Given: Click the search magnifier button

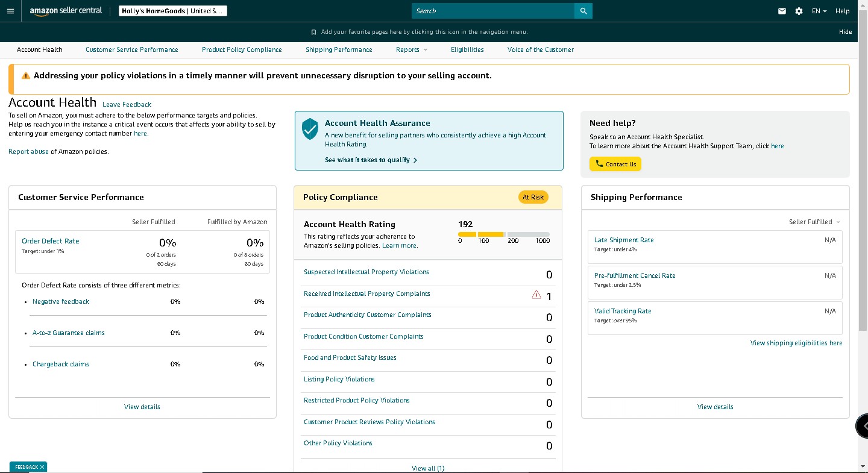Looking at the screenshot, I should coord(583,11).
